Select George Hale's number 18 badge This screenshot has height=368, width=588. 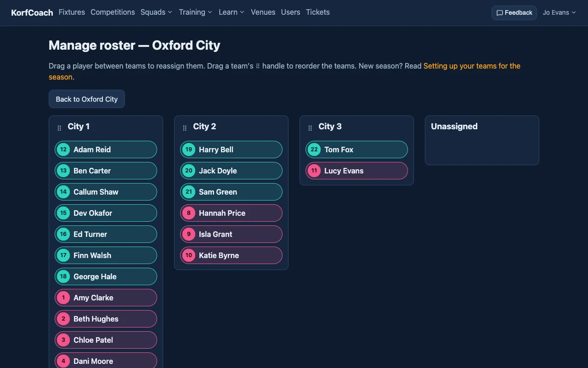(x=63, y=276)
